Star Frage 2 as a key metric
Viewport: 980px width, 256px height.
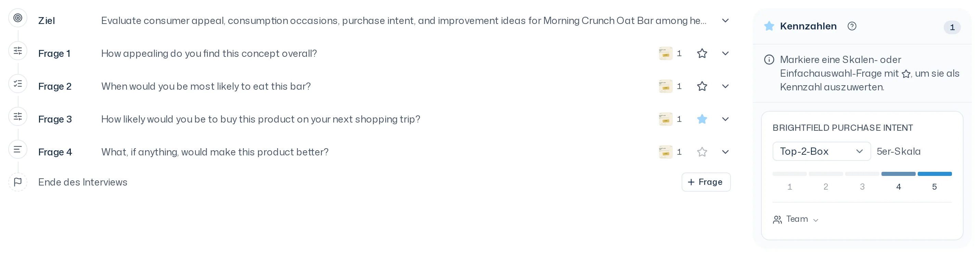point(702,86)
